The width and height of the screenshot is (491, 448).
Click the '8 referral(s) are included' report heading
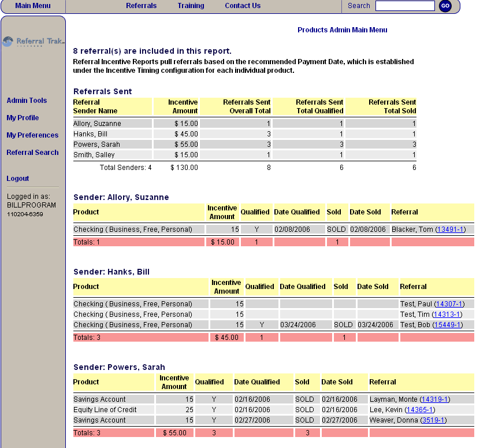click(152, 51)
